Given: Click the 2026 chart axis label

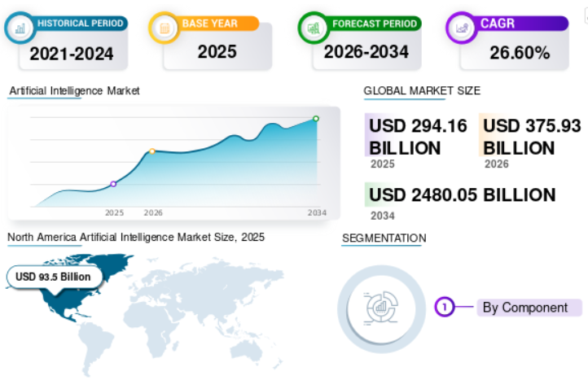Looking at the screenshot, I should pyautogui.click(x=153, y=213).
